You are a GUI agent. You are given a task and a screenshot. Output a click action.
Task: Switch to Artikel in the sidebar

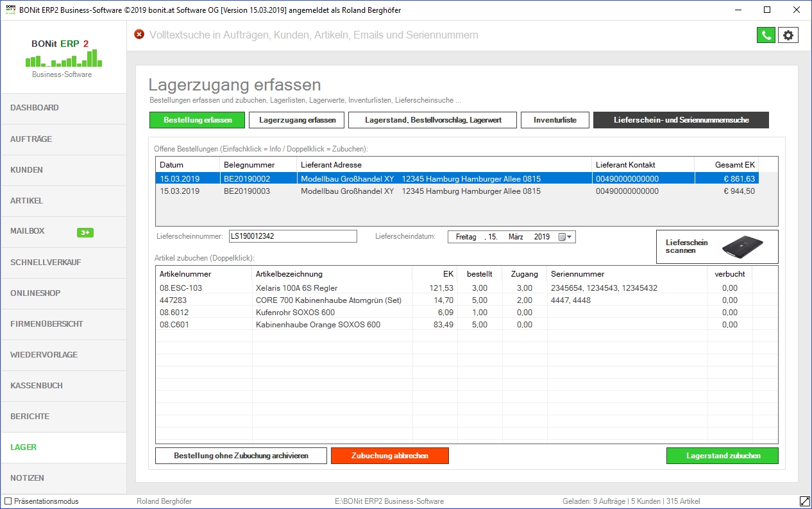63,201
